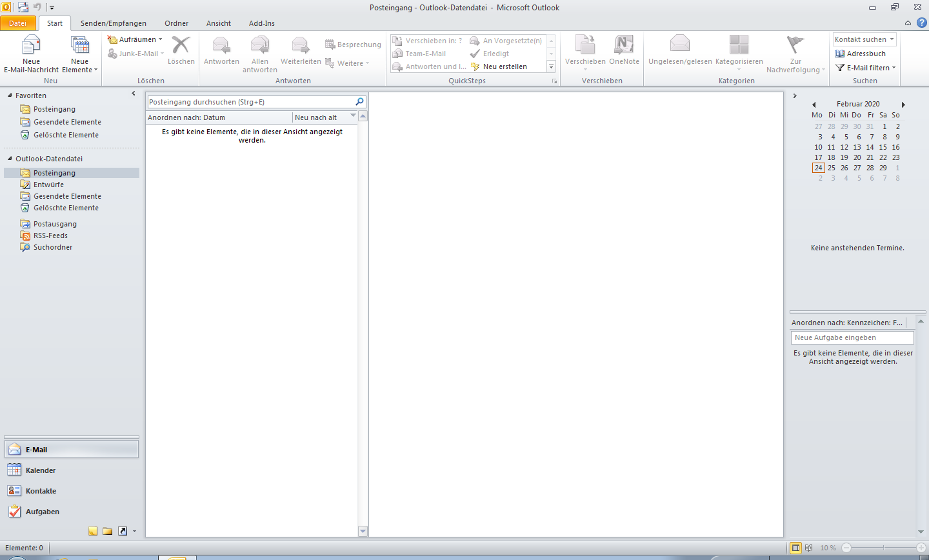Screen dimensions: 929x560
Task: Create a new e-mail message (Neue E-Mail-Nachricht)
Action: pyautogui.click(x=31, y=54)
